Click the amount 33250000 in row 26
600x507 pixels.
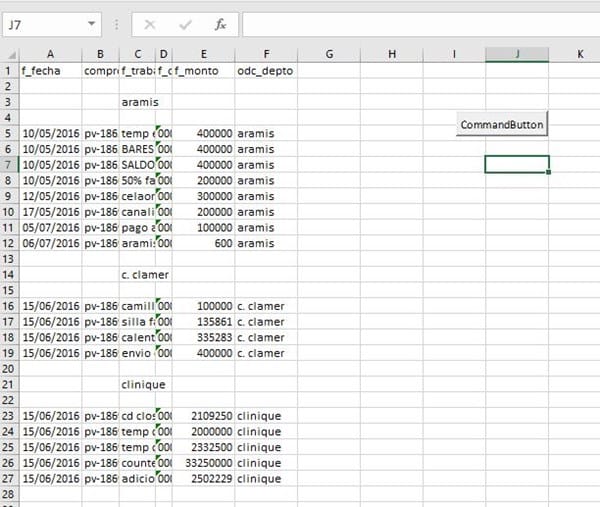click(204, 463)
